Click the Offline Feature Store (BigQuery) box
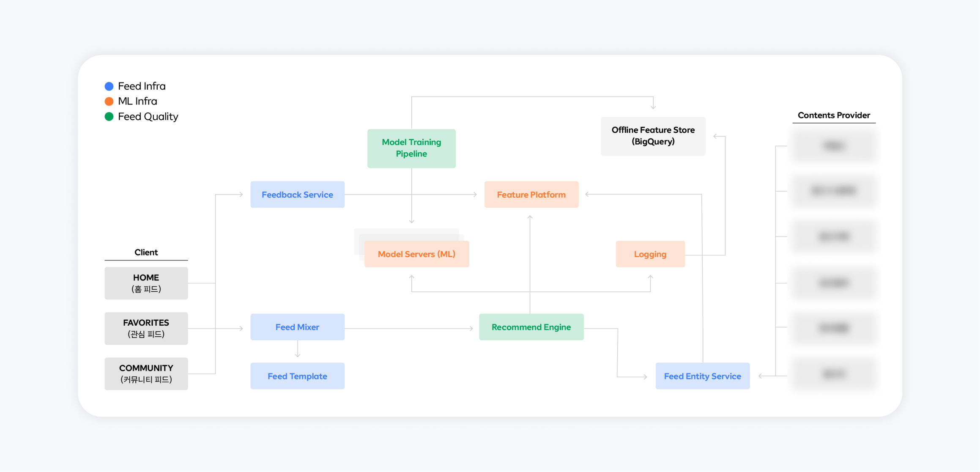 [653, 136]
